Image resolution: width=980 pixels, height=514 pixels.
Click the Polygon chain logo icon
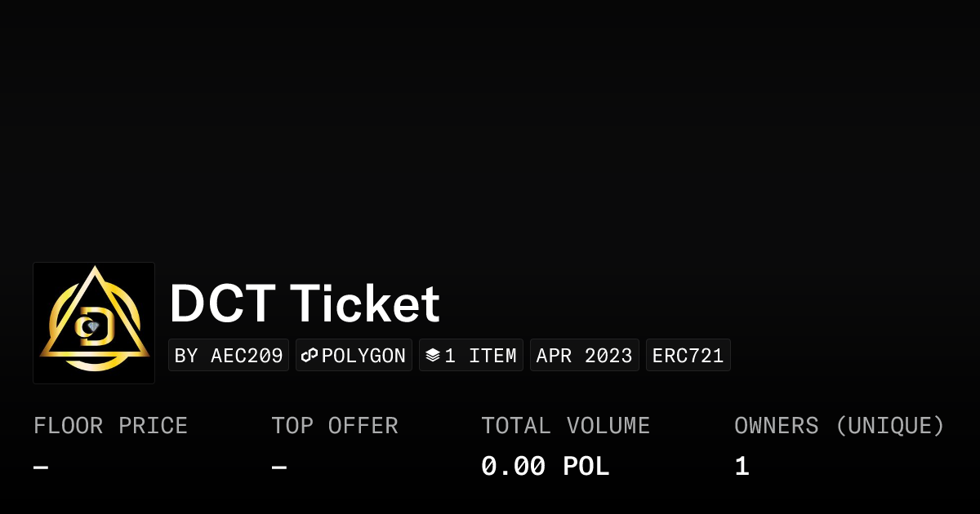pos(310,356)
